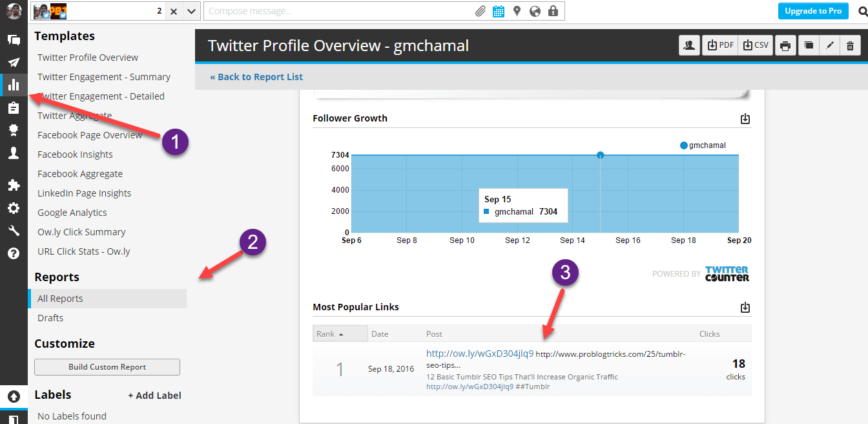Share the report with the people icon
The image size is (868, 424).
pyautogui.click(x=690, y=45)
